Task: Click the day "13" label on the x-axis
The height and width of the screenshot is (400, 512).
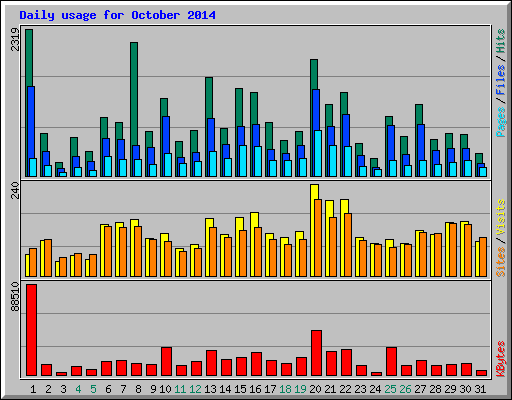Action: [210, 389]
